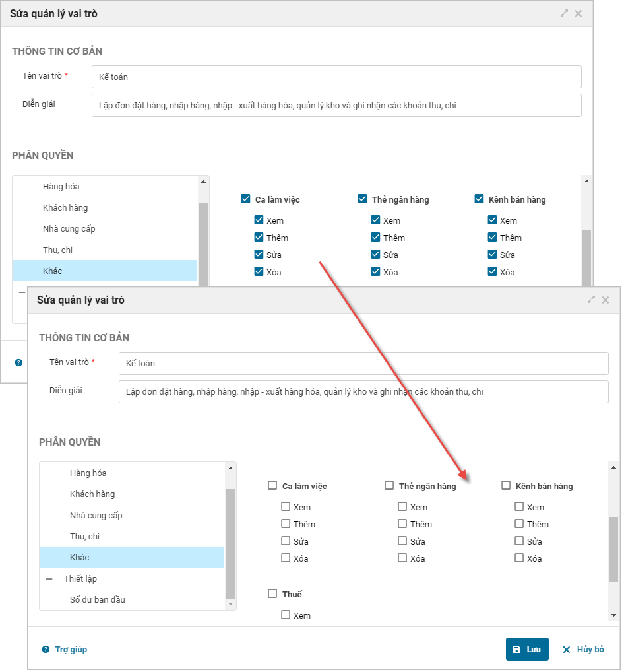The height and width of the screenshot is (672, 622).
Task: Click permissions scrollbar down arrow in front dialog
Action: tap(613, 615)
